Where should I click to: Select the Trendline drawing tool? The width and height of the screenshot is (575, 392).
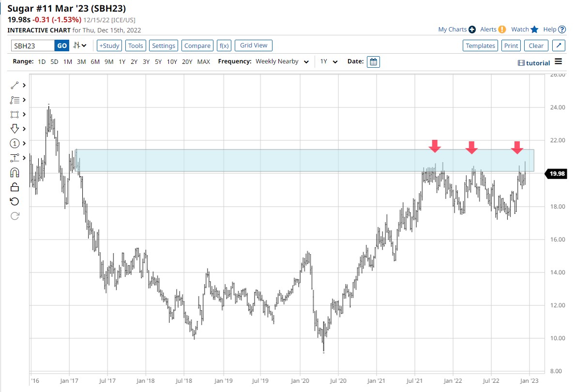pyautogui.click(x=15, y=85)
